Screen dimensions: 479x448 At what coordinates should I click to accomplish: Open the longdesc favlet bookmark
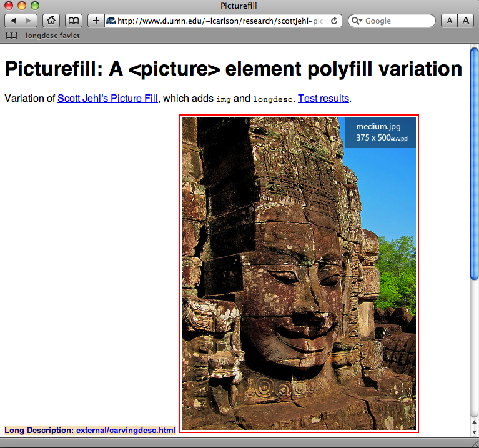point(52,36)
